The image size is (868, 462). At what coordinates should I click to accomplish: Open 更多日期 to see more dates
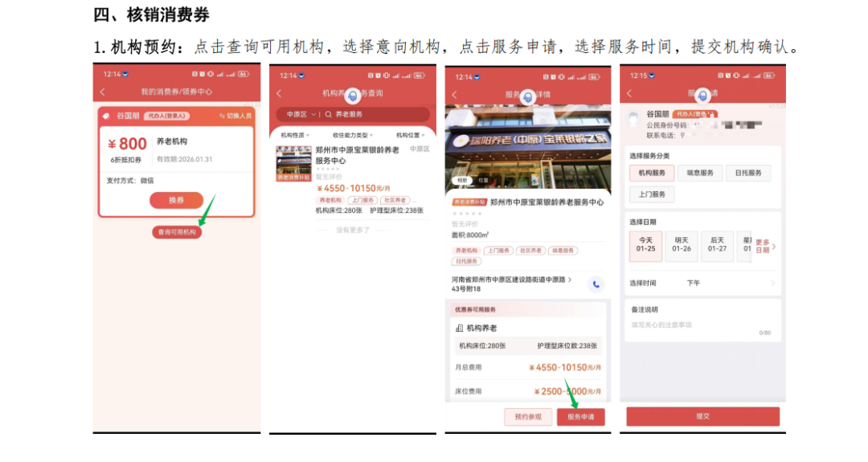point(766,246)
